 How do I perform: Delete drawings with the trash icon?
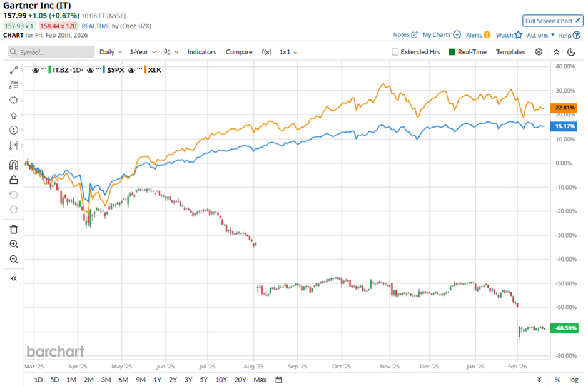[14, 229]
